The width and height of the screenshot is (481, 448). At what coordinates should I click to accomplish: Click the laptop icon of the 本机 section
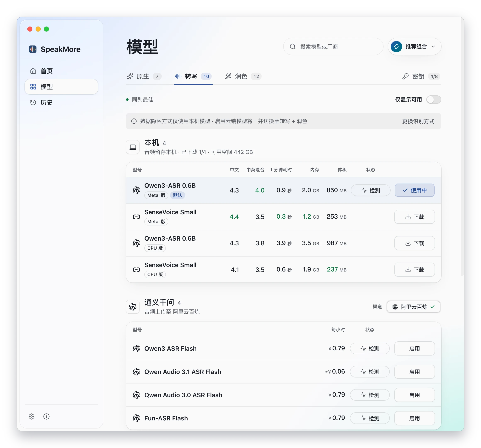click(133, 147)
